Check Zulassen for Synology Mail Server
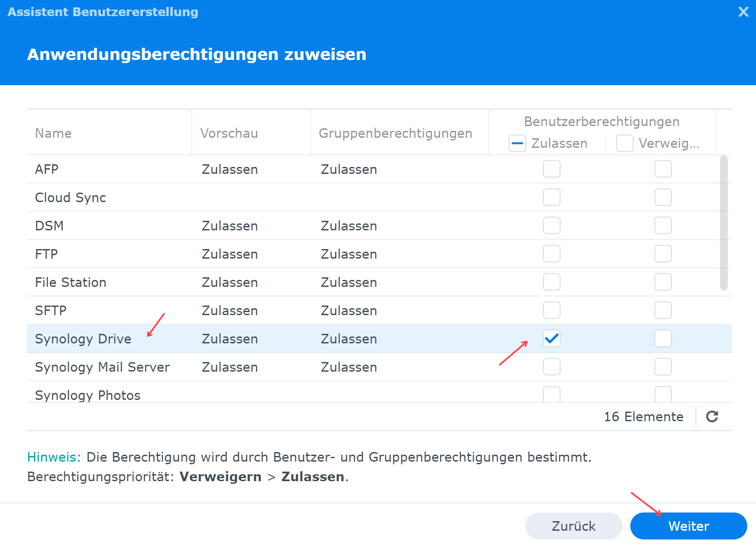This screenshot has width=756, height=549. (552, 367)
